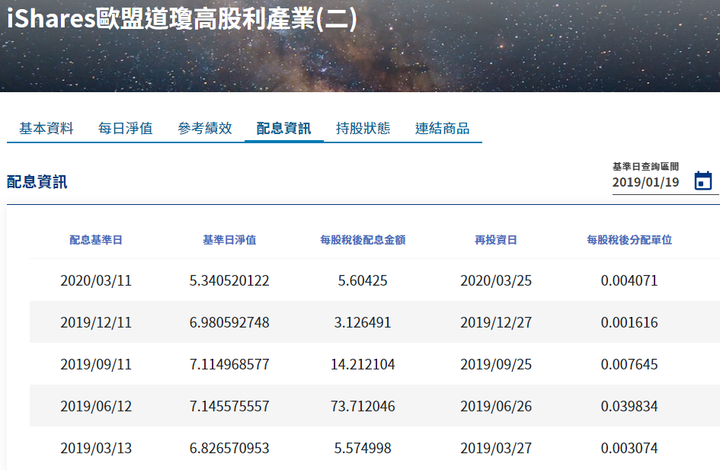Click reinvestment date 2019/03/27
This screenshot has height=470, width=720.
point(496,448)
